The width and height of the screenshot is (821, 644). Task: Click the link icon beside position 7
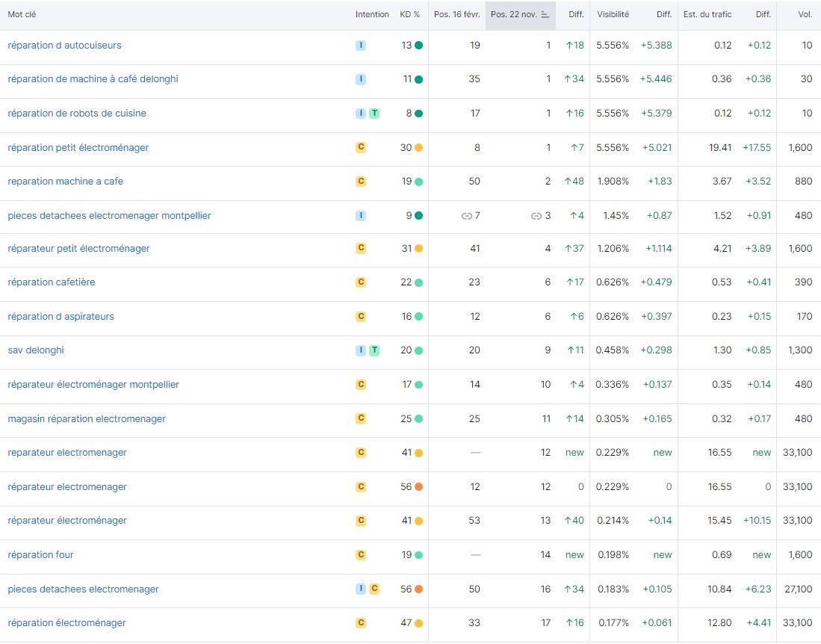click(x=467, y=216)
